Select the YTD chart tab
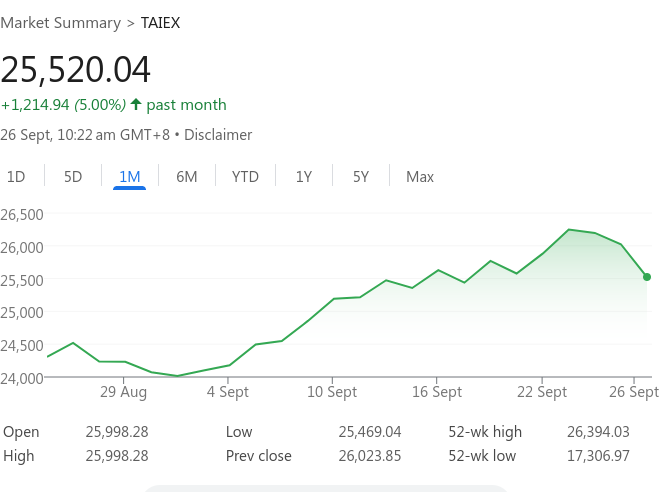Image resolution: width=662 pixels, height=492 pixels. point(245,177)
